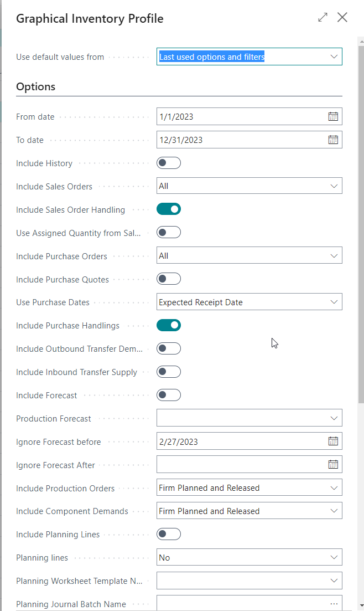Toggle the Include History switch
The image size is (364, 611).
pos(169,163)
